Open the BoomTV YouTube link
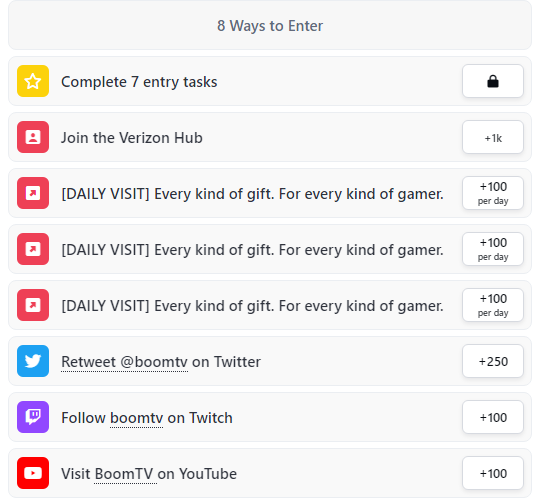 (x=125, y=474)
